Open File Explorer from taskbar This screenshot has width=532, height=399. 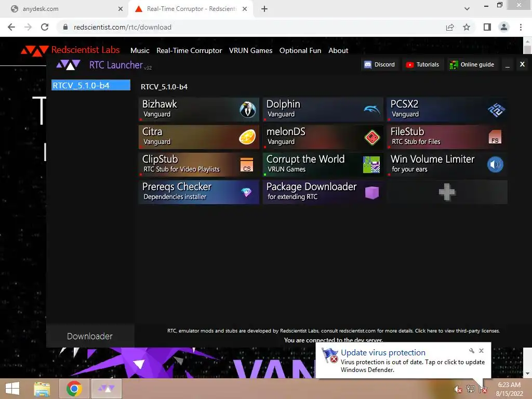42,389
